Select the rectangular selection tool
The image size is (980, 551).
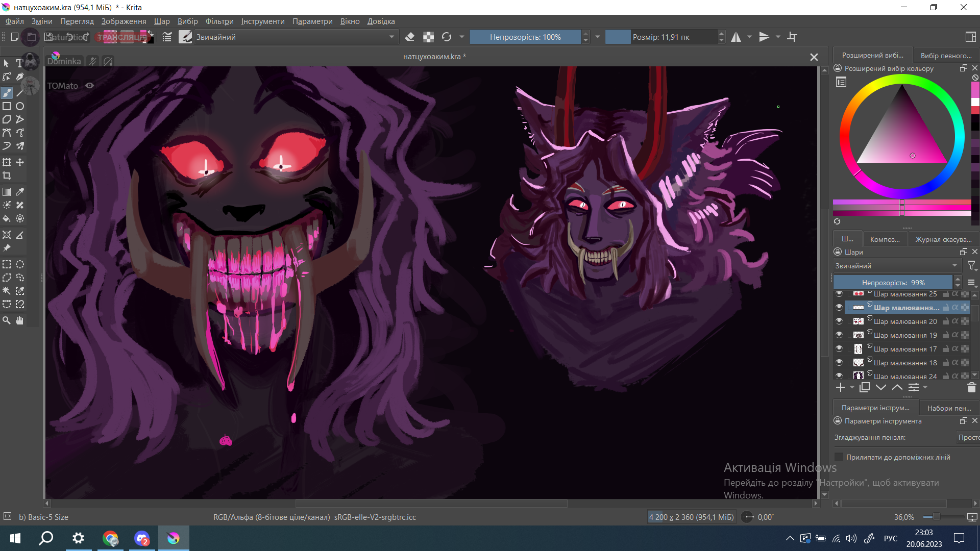(7, 264)
